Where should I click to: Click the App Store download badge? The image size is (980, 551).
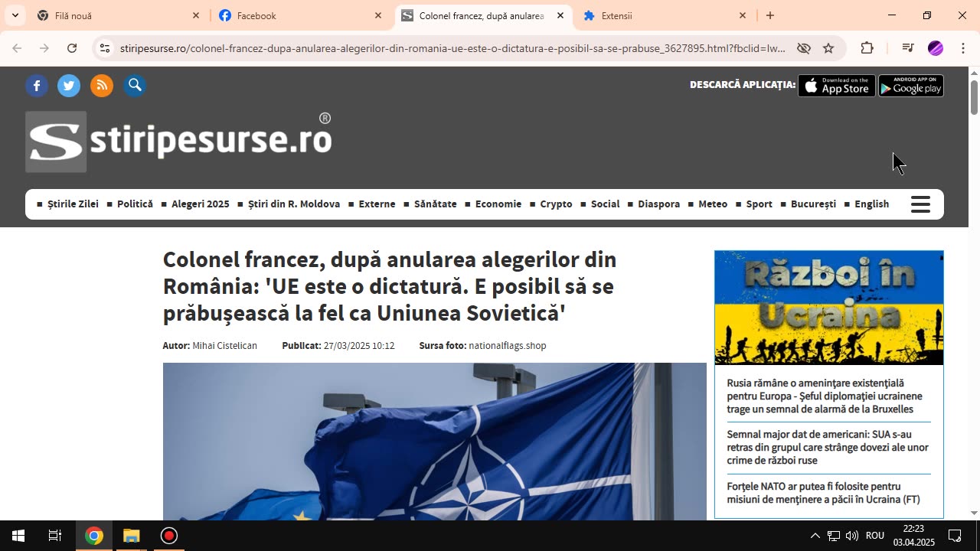click(837, 86)
